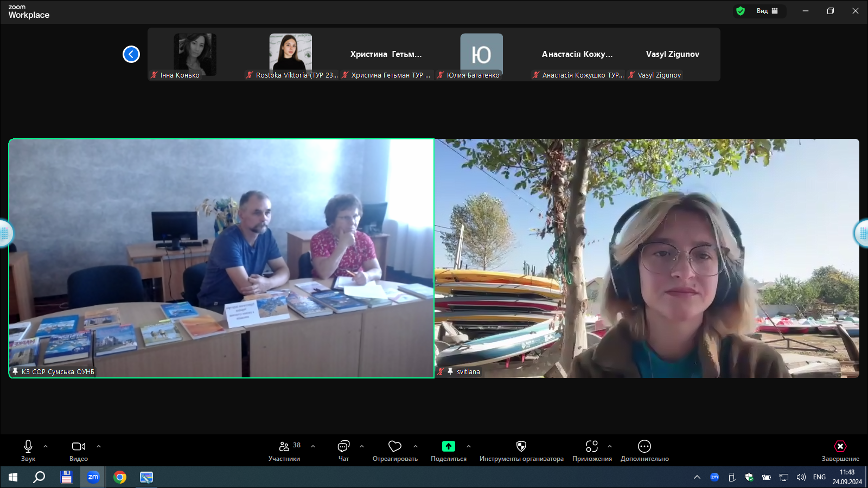The image size is (868, 488).
Task: Open the Чат chat panel
Action: click(343, 450)
